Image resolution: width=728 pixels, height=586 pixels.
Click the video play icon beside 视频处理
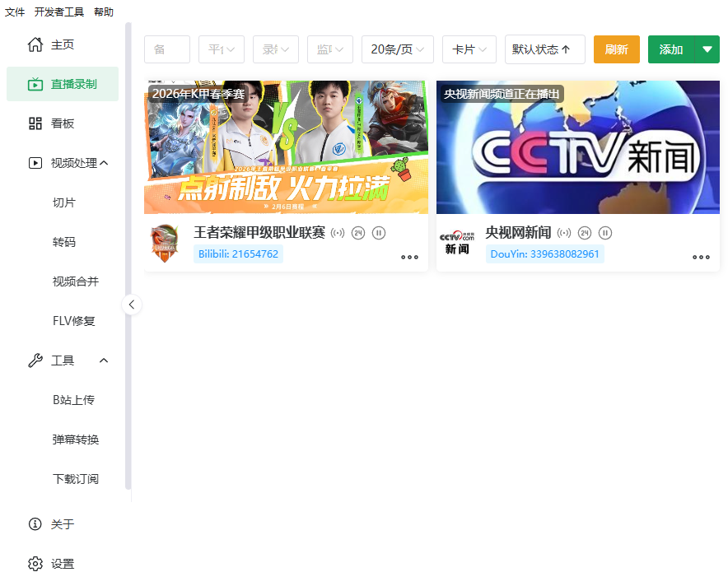click(x=35, y=163)
